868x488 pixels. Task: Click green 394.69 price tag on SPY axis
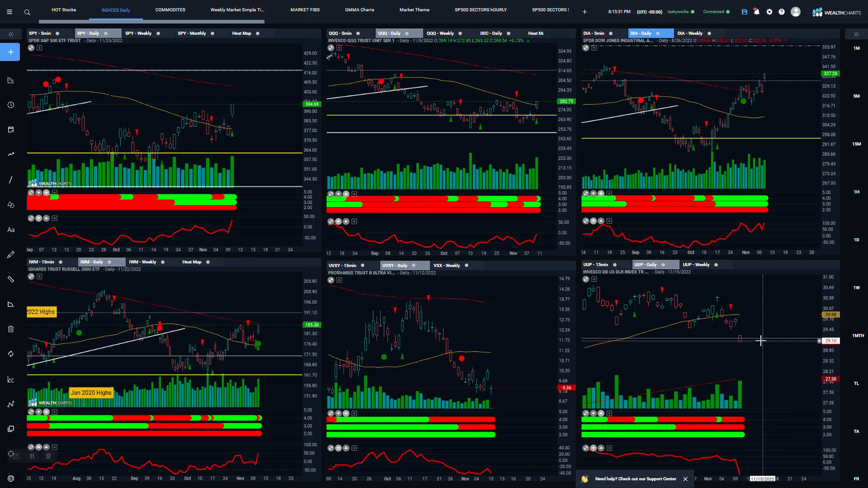pyautogui.click(x=311, y=104)
